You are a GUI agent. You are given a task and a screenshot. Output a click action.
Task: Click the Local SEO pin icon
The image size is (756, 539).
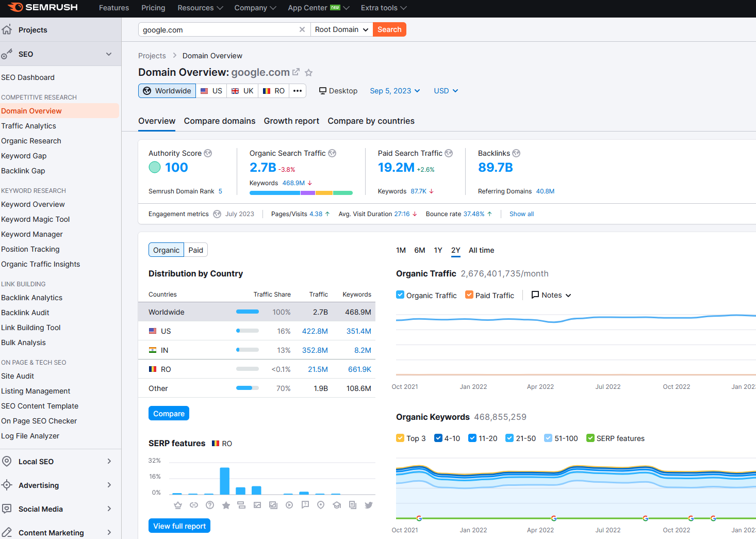coord(7,461)
